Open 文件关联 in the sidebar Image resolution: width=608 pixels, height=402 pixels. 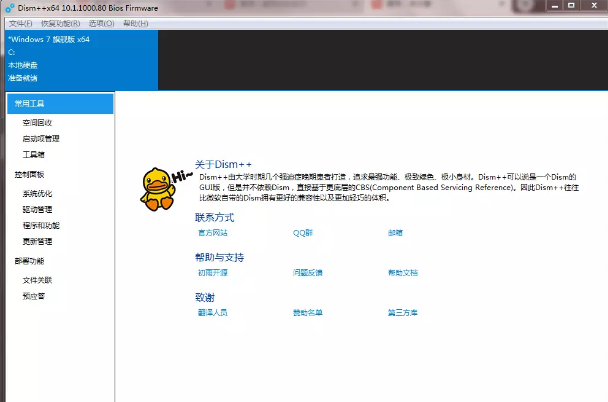tap(37, 280)
